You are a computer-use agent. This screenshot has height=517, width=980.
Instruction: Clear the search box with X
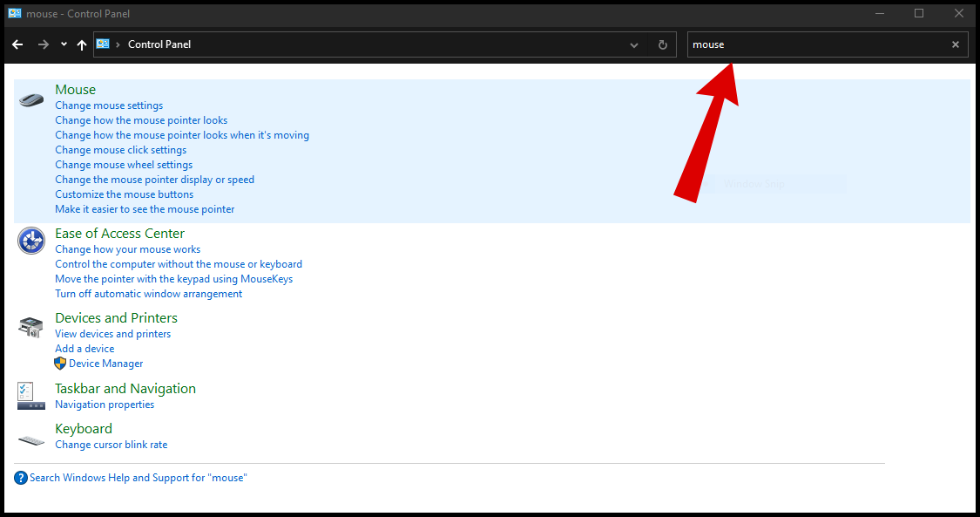[x=955, y=44]
